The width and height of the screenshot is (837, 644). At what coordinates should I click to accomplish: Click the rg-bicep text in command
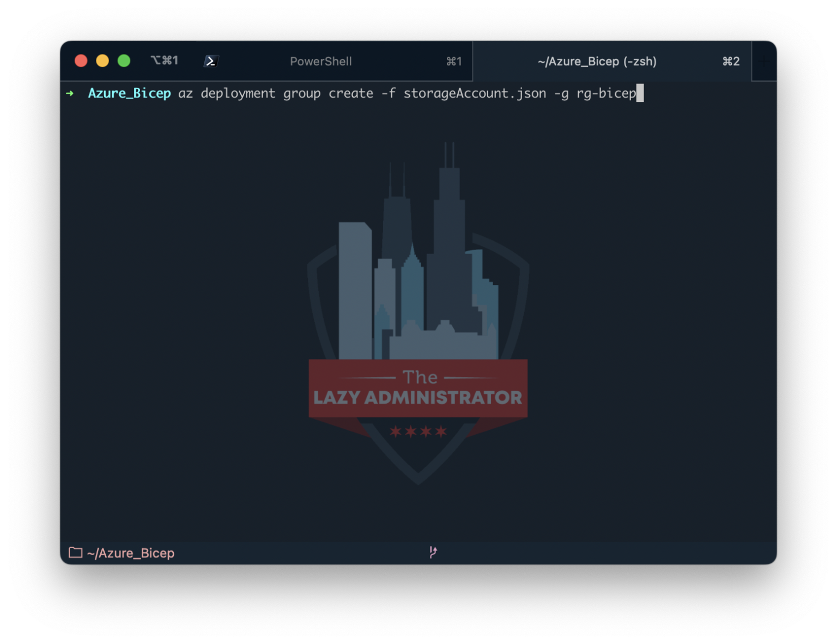606,93
